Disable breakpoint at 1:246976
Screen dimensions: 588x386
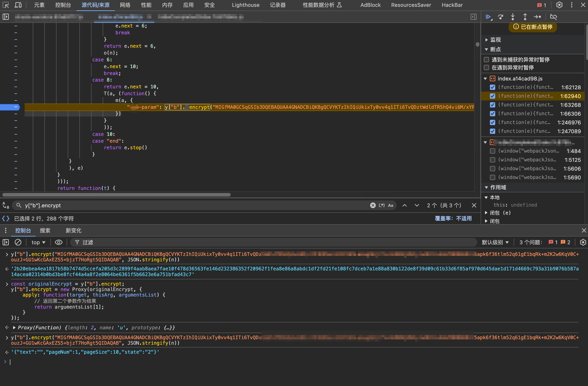pos(492,122)
